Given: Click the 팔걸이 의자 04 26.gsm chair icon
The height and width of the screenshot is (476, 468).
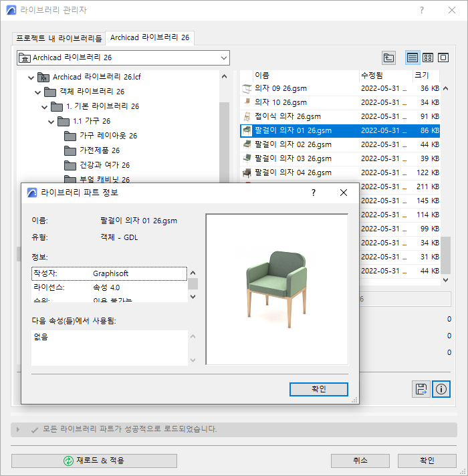Looking at the screenshot, I should (x=247, y=172).
